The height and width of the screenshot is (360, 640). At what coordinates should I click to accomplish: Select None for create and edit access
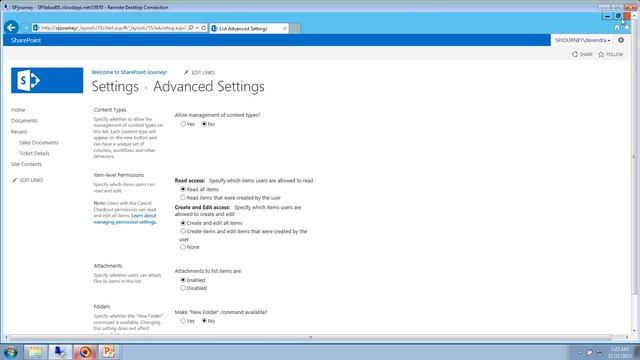183,247
